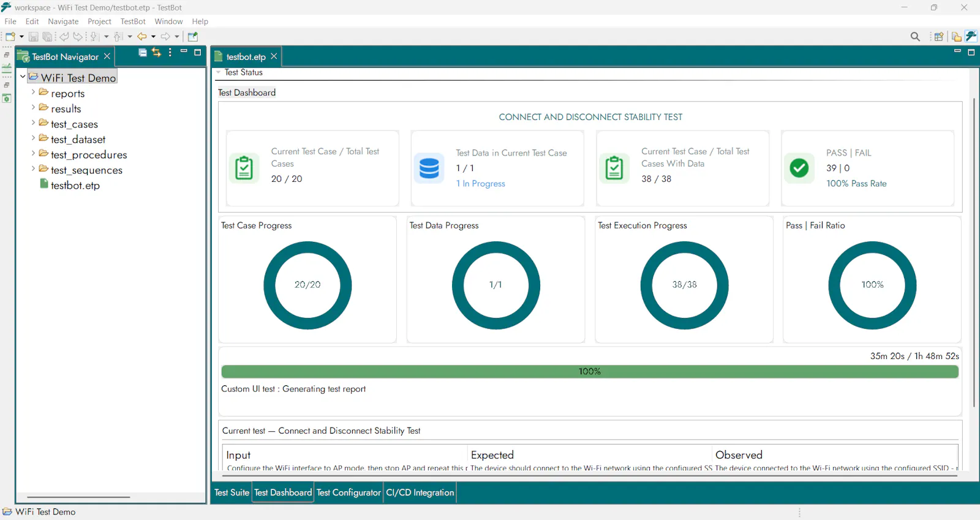Switch to the CI/CD Integration tab
The image size is (980, 520).
point(420,492)
